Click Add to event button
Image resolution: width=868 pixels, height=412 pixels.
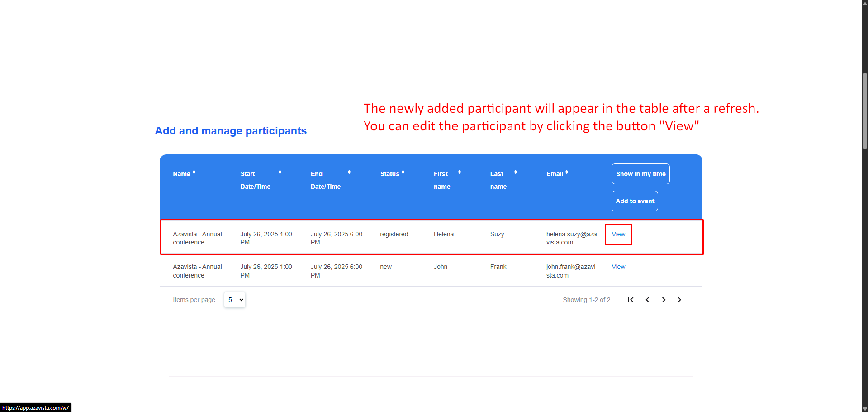tap(635, 201)
